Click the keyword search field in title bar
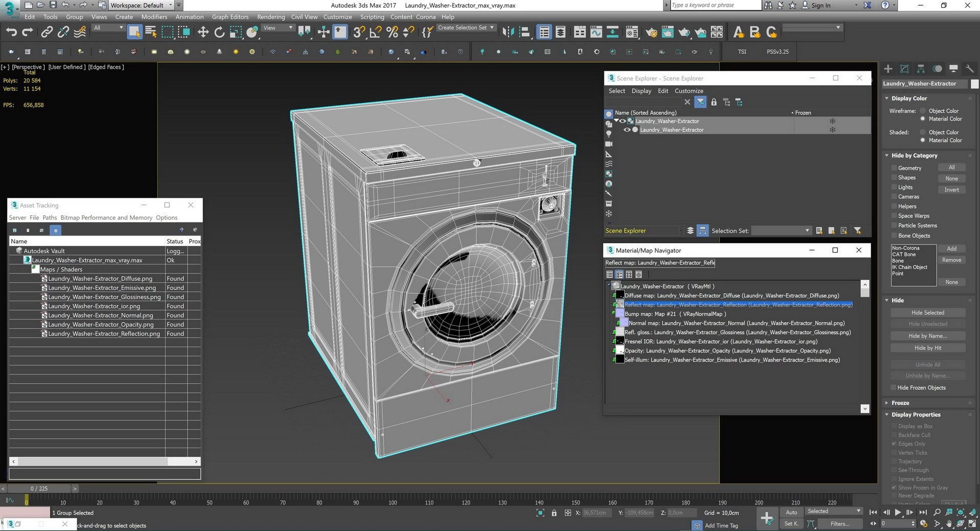Screen dimensions: 980x531 point(715,5)
